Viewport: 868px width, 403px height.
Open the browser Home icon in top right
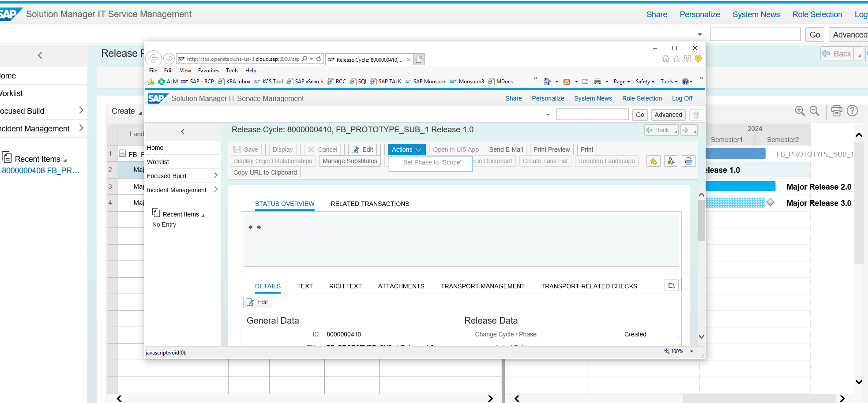pos(666,58)
